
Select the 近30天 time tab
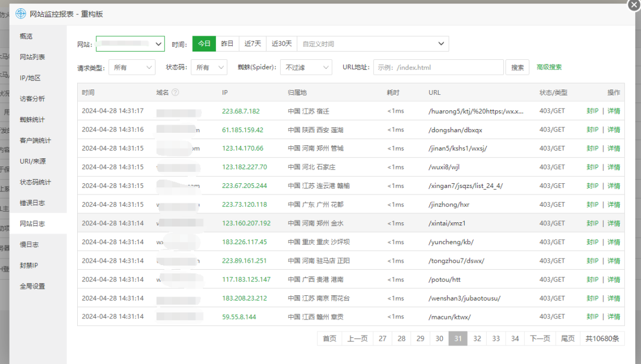(282, 44)
